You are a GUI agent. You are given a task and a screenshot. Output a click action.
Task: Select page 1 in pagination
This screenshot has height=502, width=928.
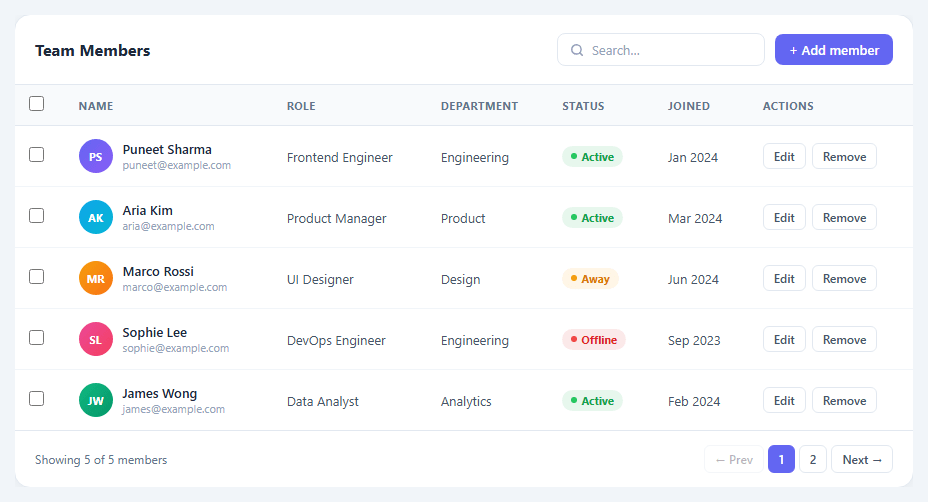tap(781, 459)
